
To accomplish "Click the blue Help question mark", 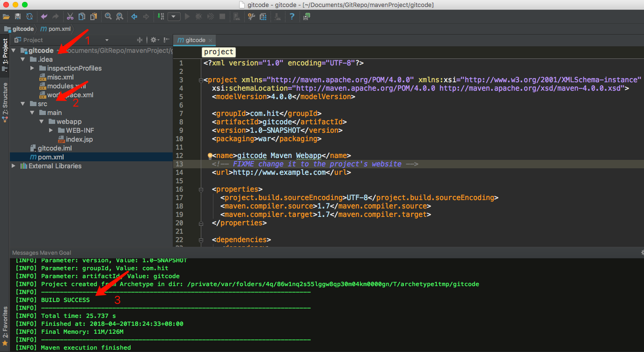I will pos(292,16).
